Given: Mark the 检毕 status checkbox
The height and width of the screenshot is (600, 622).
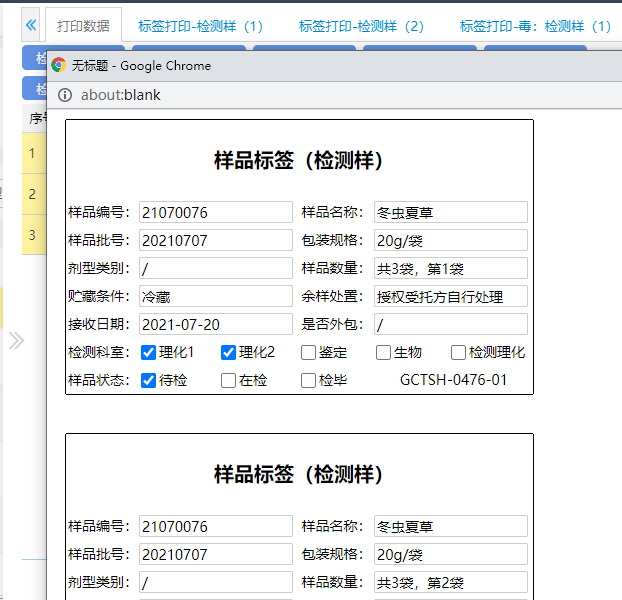Looking at the screenshot, I should coord(308,380).
